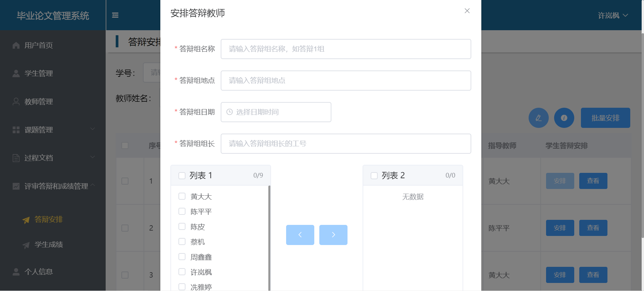Expand the 过程文档 submenu
This screenshot has height=291, width=644.
53,158
